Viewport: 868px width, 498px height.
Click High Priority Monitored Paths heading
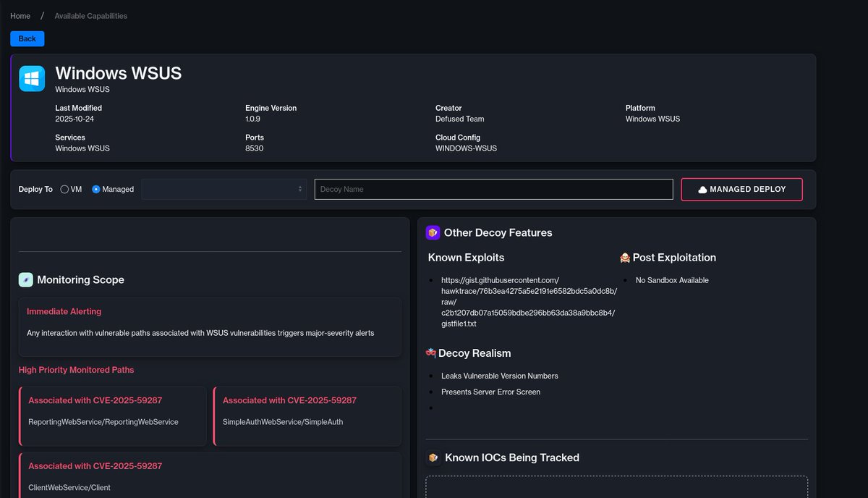tap(76, 370)
